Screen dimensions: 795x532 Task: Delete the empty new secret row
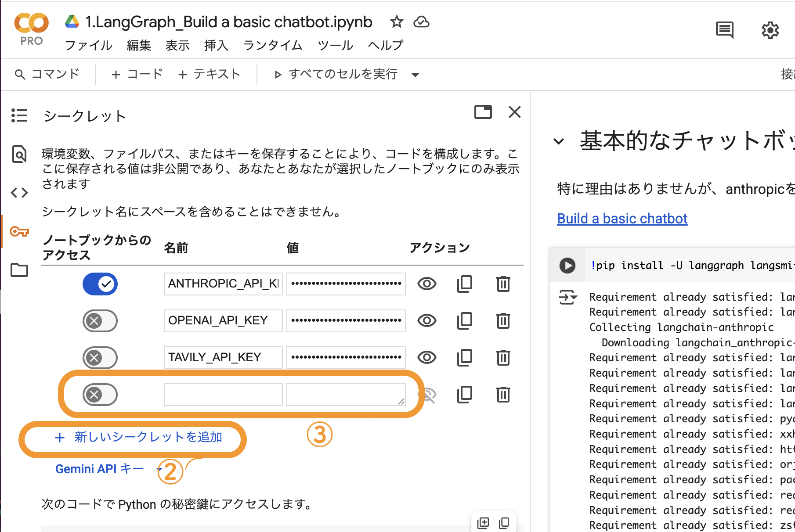click(503, 395)
